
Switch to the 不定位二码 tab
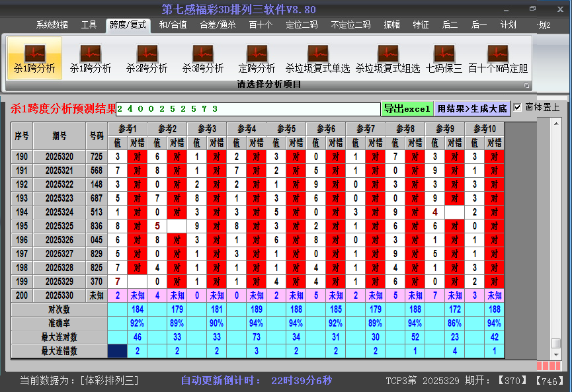[350, 25]
